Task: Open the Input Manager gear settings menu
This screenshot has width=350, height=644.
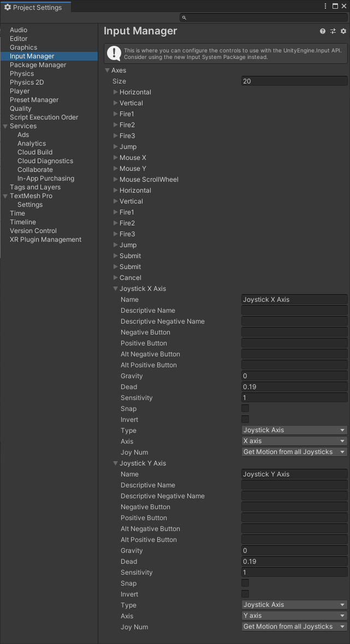Action: click(x=343, y=32)
